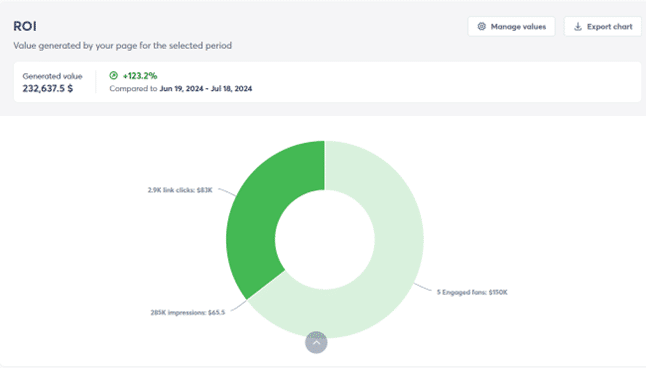Click the comparison date range Jun 19 - Jul 18

pyautogui.click(x=206, y=89)
